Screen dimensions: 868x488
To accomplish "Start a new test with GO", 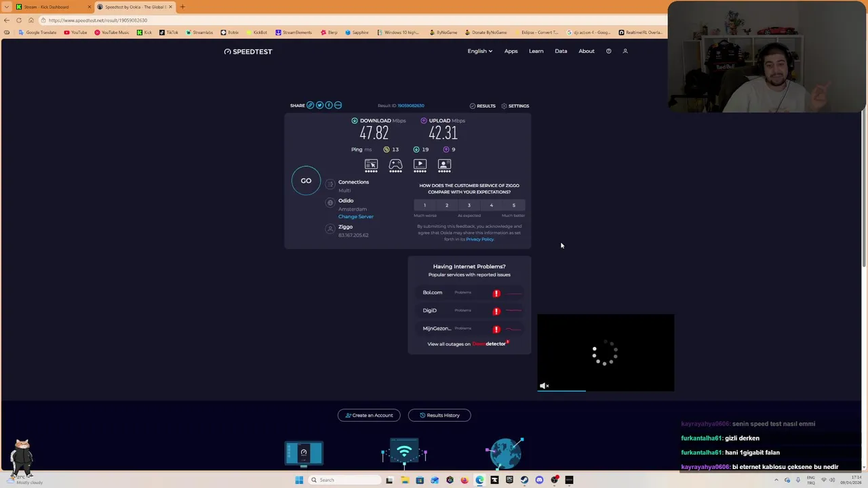I will tap(306, 181).
